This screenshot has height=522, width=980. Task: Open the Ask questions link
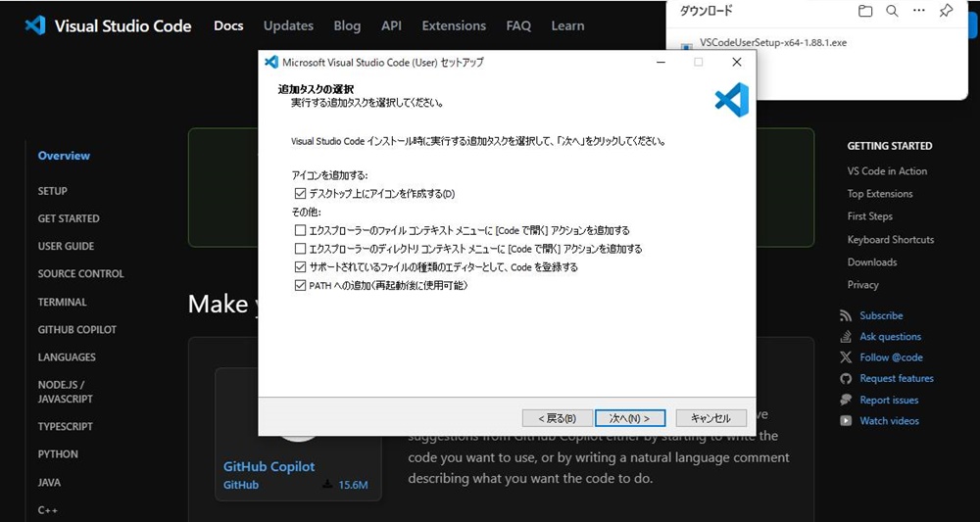point(890,337)
